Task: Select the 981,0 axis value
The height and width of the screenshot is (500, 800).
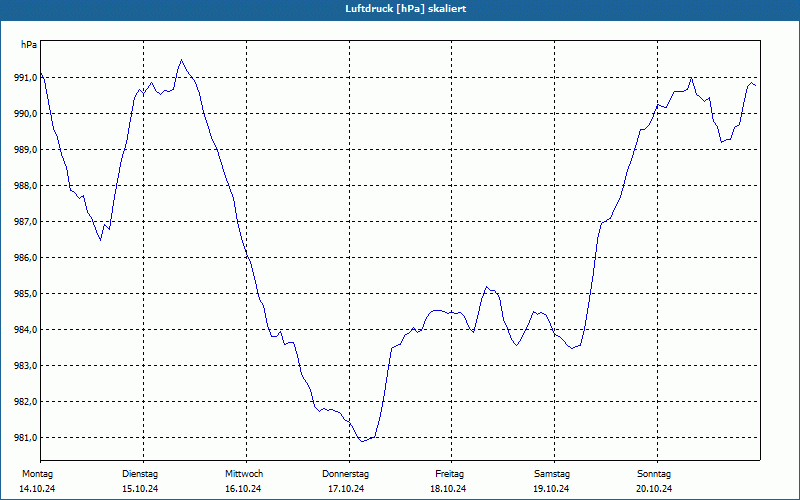Action: tap(26, 438)
